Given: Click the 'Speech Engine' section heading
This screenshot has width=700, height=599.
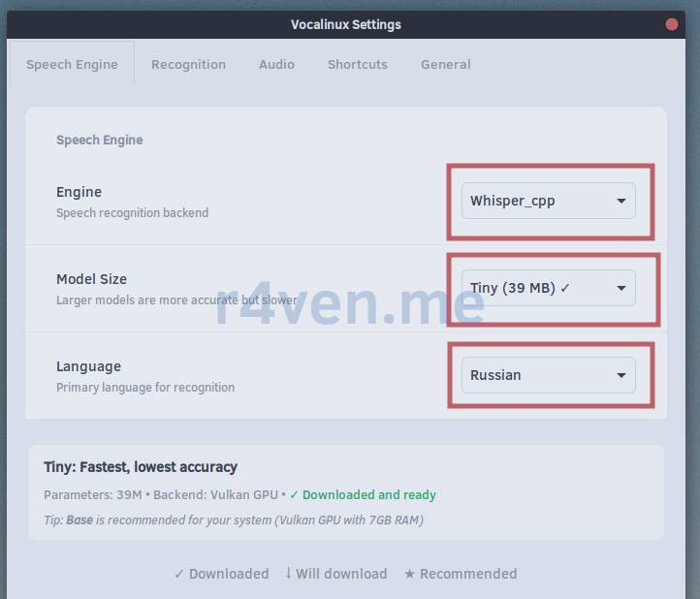Looking at the screenshot, I should click(100, 140).
